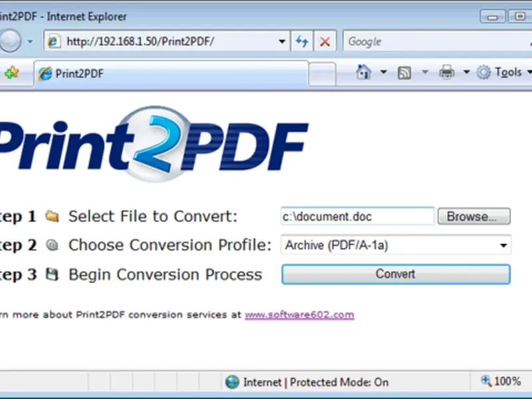This screenshot has width=532, height=399.
Task: Open the address bar URL history dropdown
Action: click(x=281, y=41)
